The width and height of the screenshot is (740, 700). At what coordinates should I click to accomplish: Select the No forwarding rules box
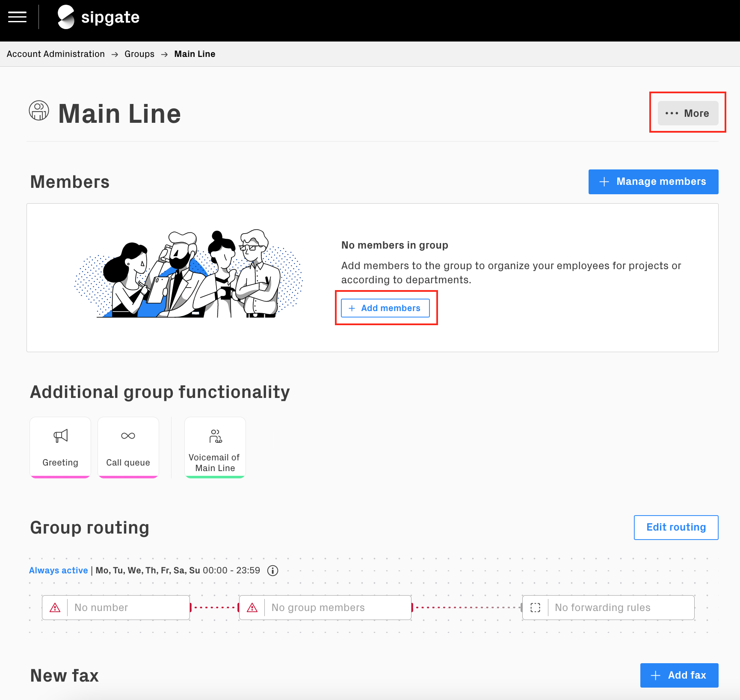tap(608, 608)
